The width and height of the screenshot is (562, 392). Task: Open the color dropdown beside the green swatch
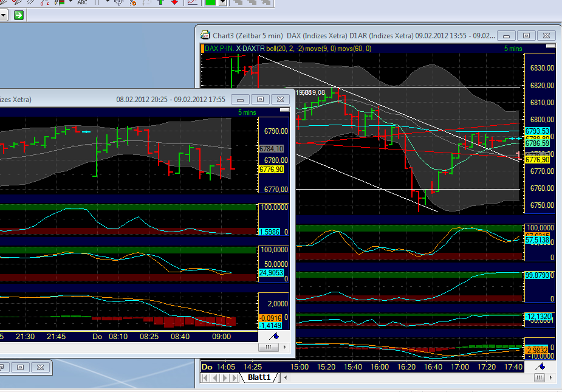click(223, 4)
